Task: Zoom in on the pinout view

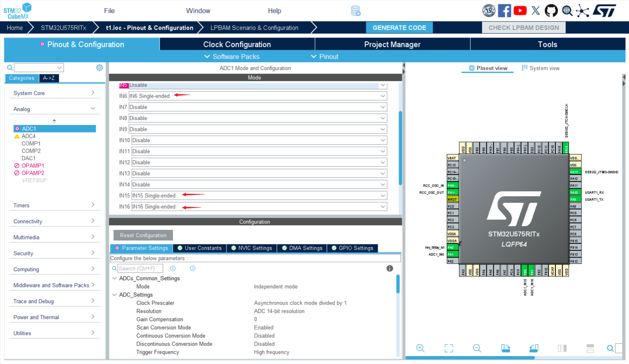Action: (x=420, y=348)
